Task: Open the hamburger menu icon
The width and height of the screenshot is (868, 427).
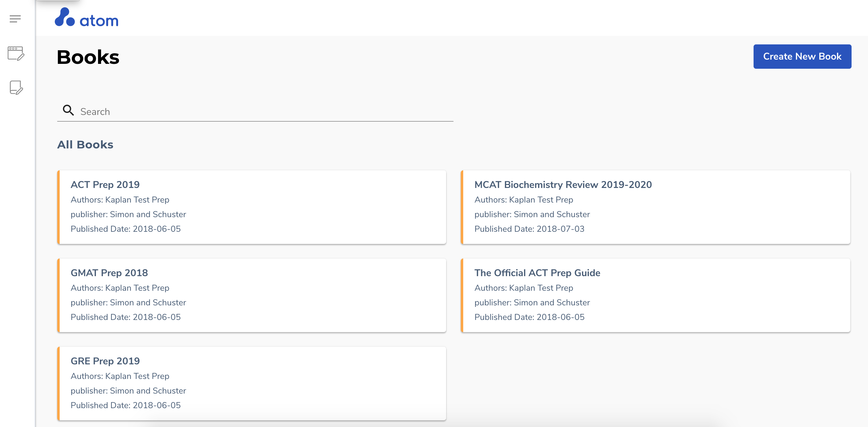Action: [x=15, y=19]
